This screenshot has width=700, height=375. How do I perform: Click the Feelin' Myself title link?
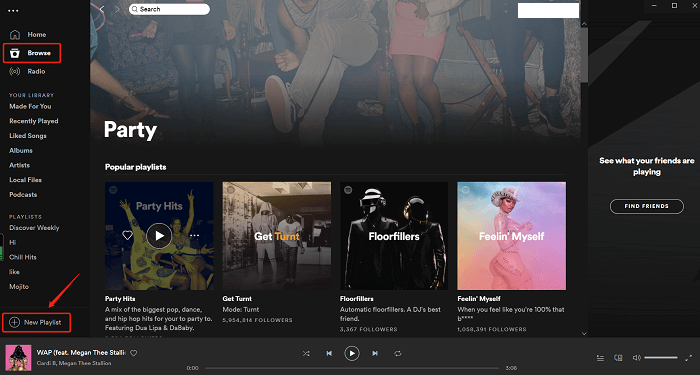click(x=479, y=299)
